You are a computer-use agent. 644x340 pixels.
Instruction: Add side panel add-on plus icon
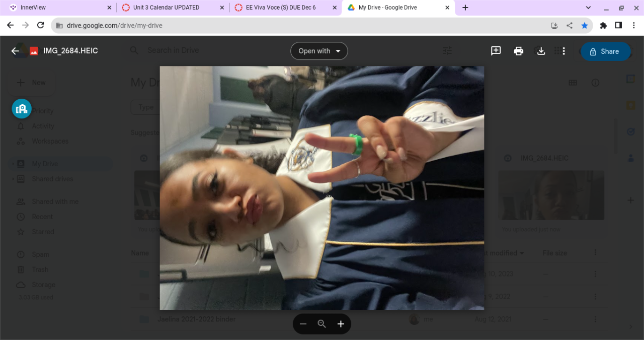[631, 200]
